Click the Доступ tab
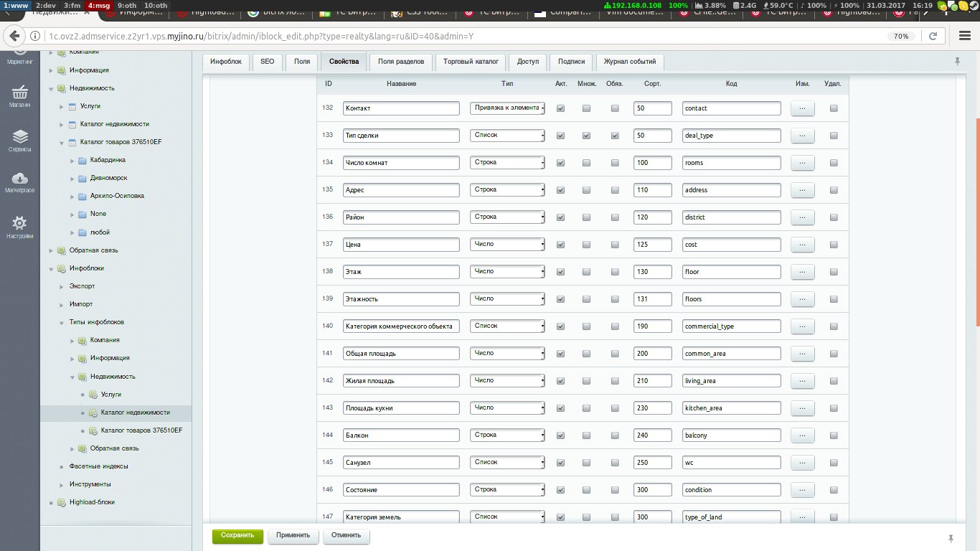 (528, 62)
